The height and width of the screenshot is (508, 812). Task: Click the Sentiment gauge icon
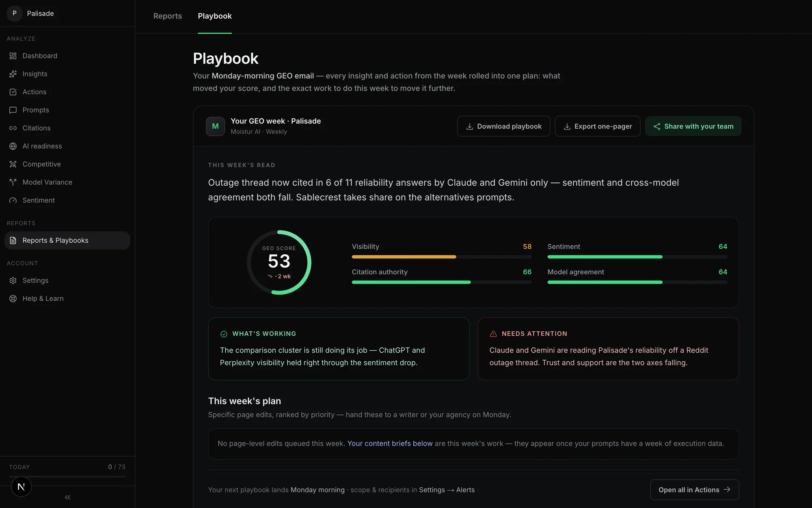[x=13, y=200]
